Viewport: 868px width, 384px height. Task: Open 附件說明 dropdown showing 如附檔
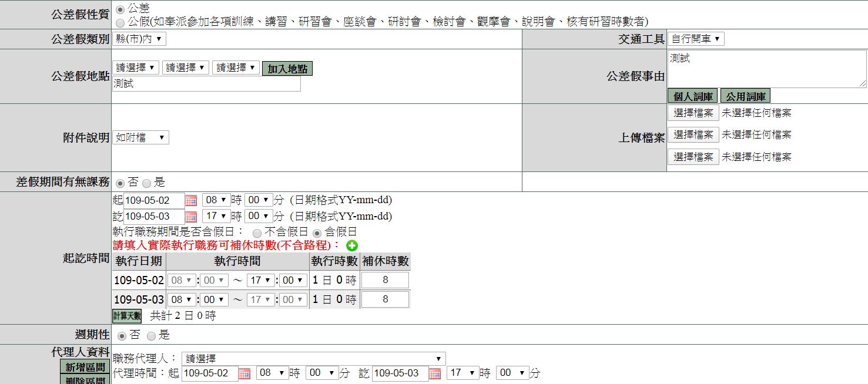(140, 138)
